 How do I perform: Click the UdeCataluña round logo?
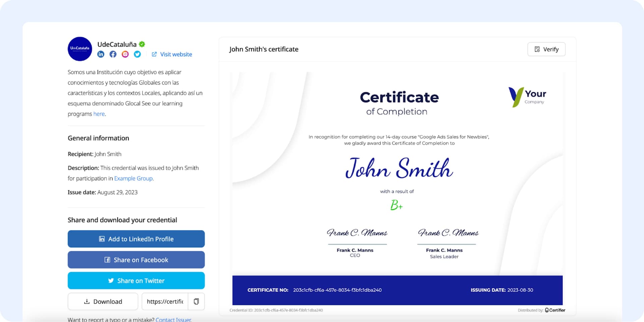click(80, 49)
